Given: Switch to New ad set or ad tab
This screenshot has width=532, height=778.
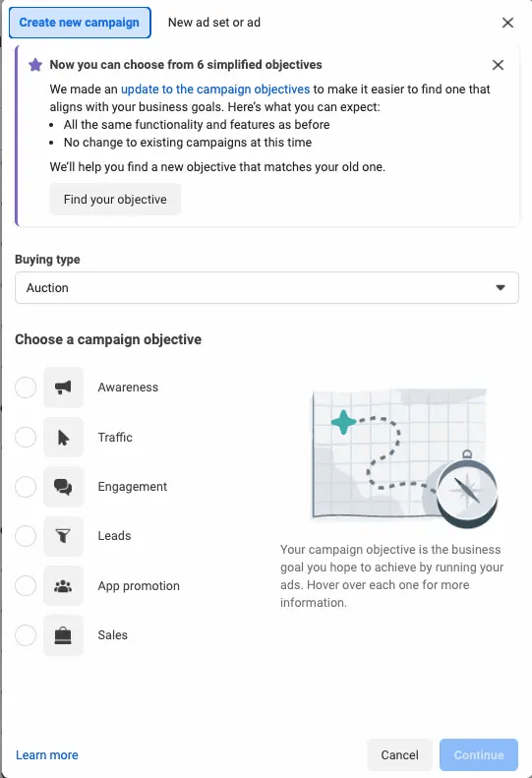Looking at the screenshot, I should [x=214, y=23].
